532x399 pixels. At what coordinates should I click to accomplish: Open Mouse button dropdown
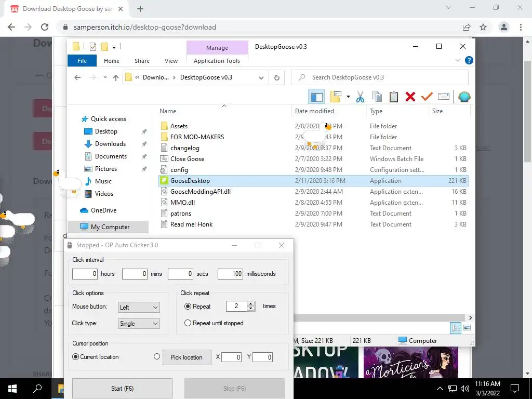pos(139,308)
